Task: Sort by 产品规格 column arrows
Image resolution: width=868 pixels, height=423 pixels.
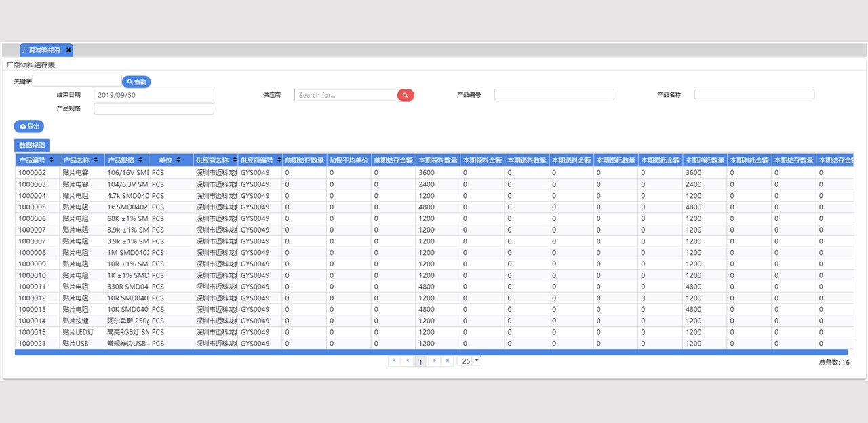Action: (140, 160)
